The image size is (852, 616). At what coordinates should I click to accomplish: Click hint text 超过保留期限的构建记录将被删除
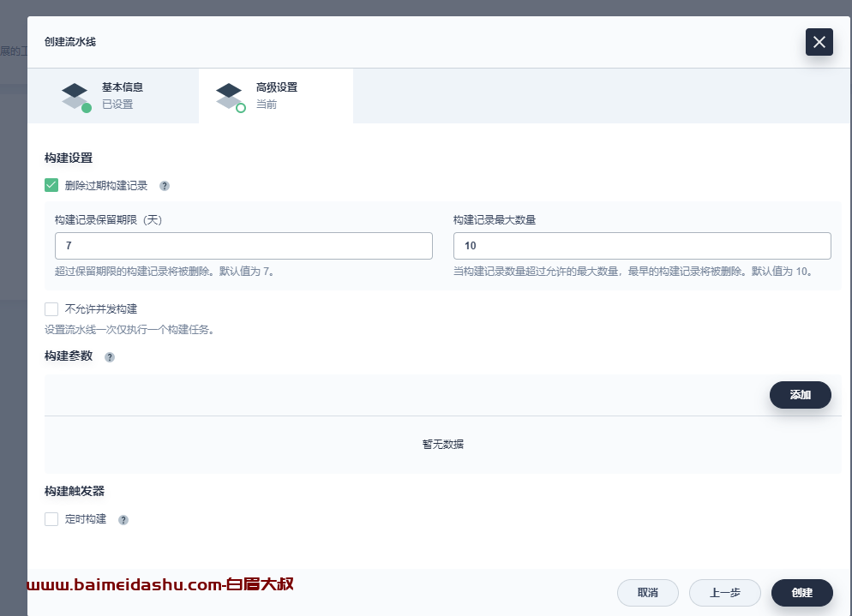click(x=164, y=271)
